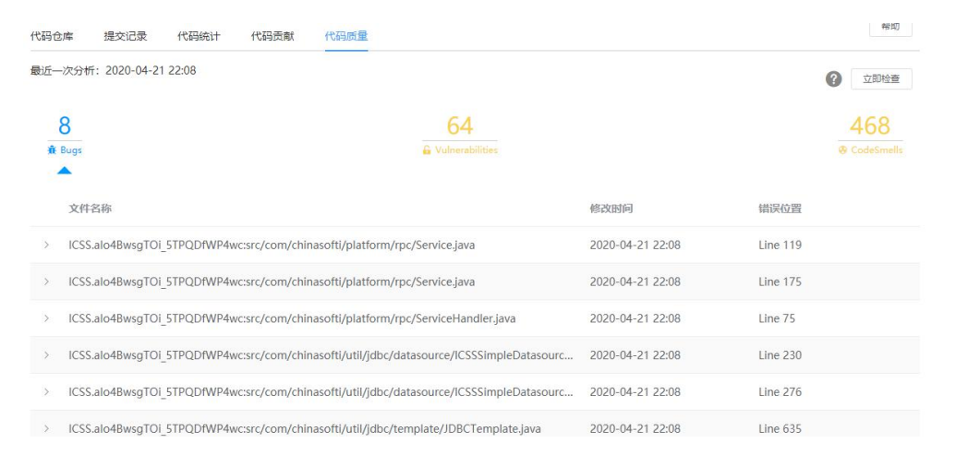980x455 pixels.
Task: Click the 'Line 175' cell
Action: [x=780, y=282]
